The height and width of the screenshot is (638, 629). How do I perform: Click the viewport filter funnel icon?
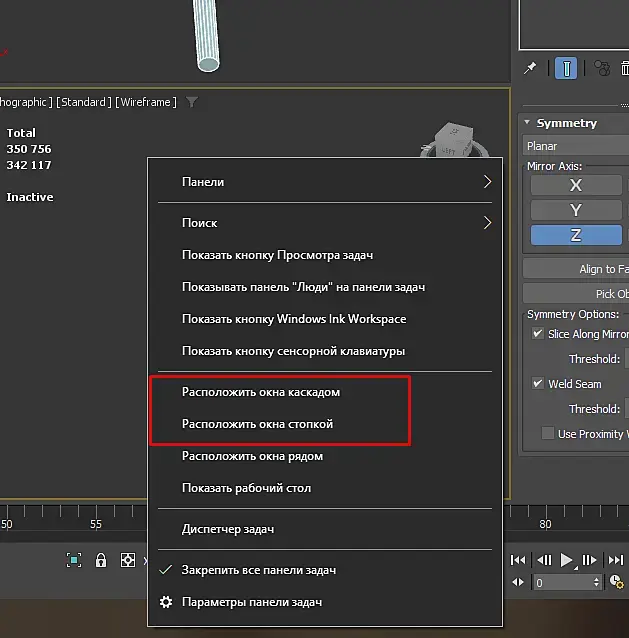pyautogui.click(x=192, y=102)
